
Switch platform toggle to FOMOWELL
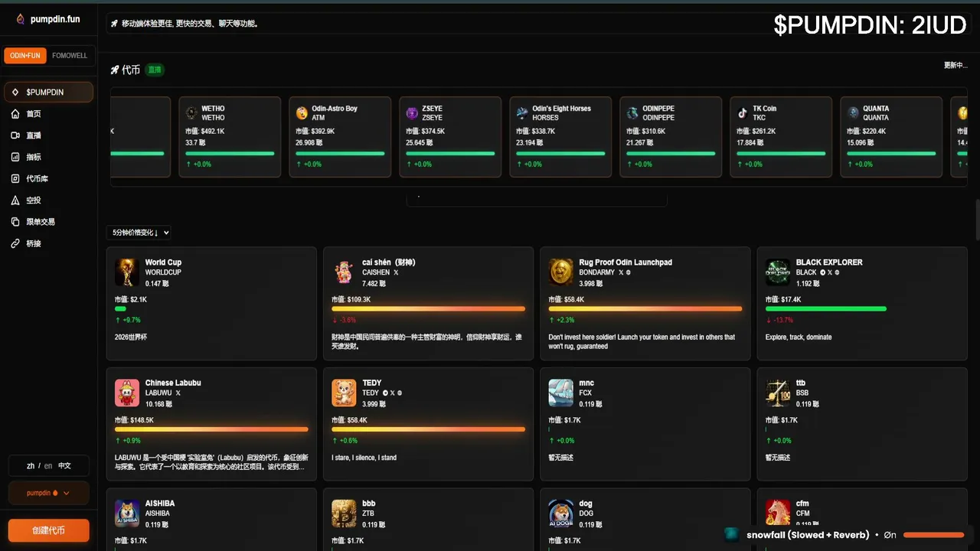pyautogui.click(x=70, y=56)
